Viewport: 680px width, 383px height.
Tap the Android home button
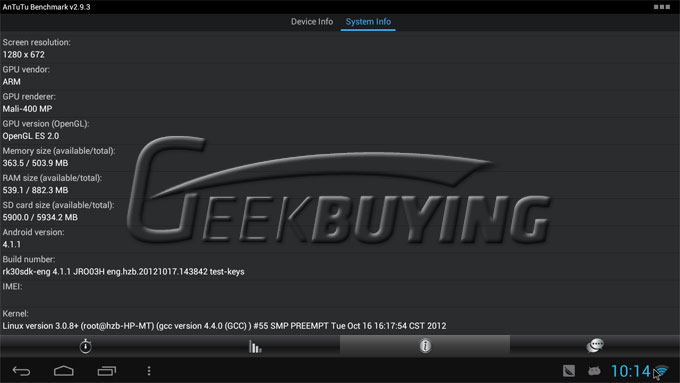click(64, 371)
